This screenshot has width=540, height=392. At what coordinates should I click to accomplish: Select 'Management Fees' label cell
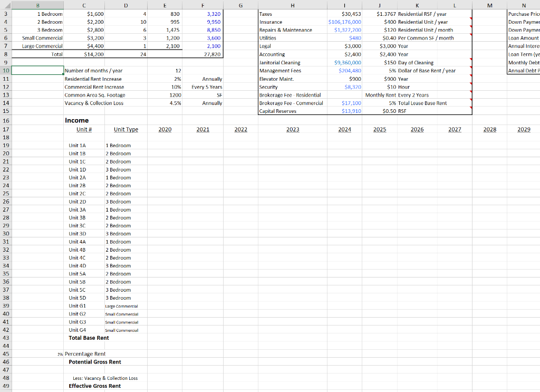293,71
